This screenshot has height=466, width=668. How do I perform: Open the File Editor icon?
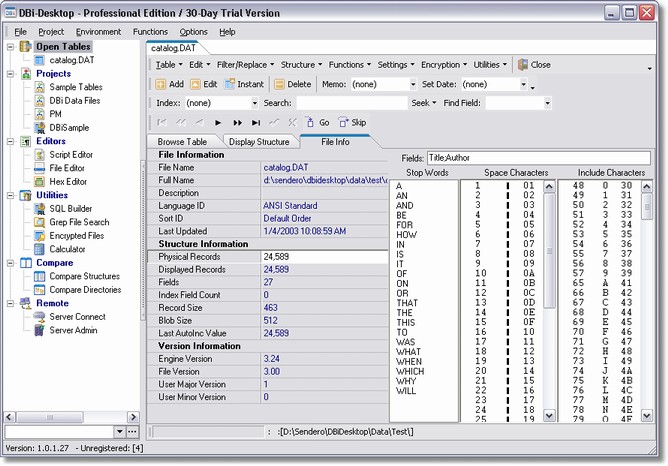40,168
